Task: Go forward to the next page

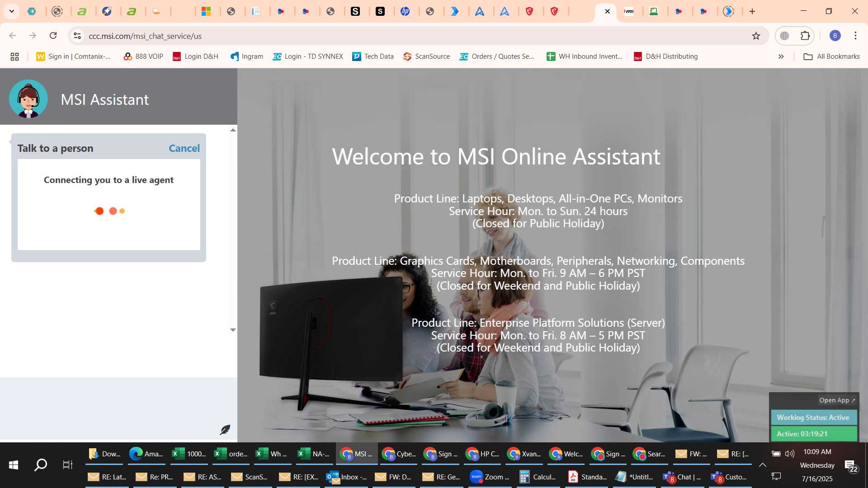Action: 33,36
